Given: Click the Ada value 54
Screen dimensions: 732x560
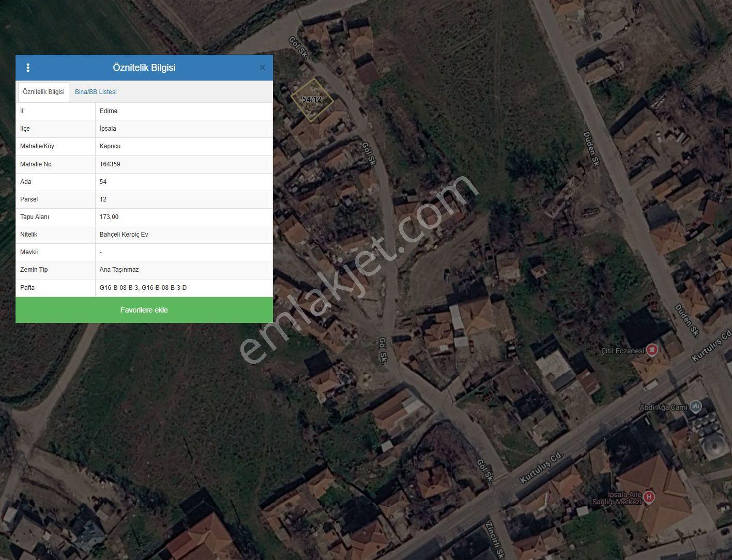Looking at the screenshot, I should point(103,182).
